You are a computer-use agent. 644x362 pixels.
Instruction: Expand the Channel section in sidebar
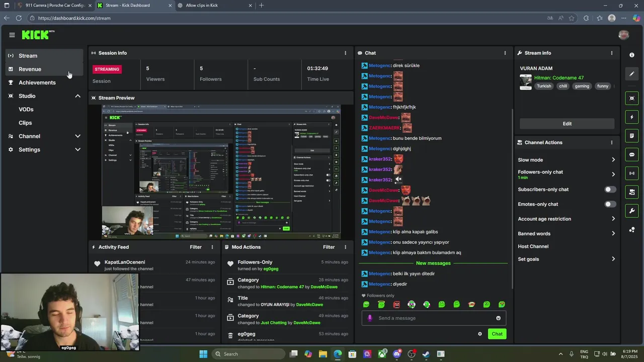[x=78, y=136]
